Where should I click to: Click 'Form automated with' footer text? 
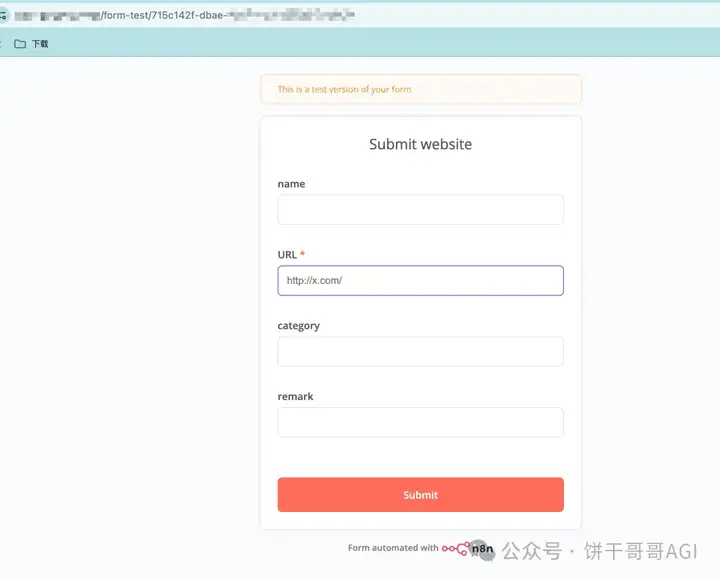[393, 548]
